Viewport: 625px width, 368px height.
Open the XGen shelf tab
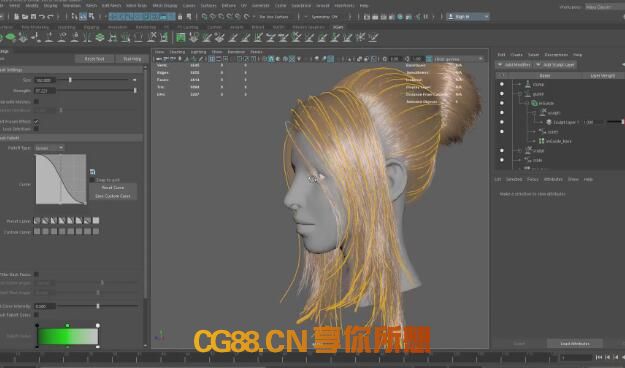[x=338, y=27]
